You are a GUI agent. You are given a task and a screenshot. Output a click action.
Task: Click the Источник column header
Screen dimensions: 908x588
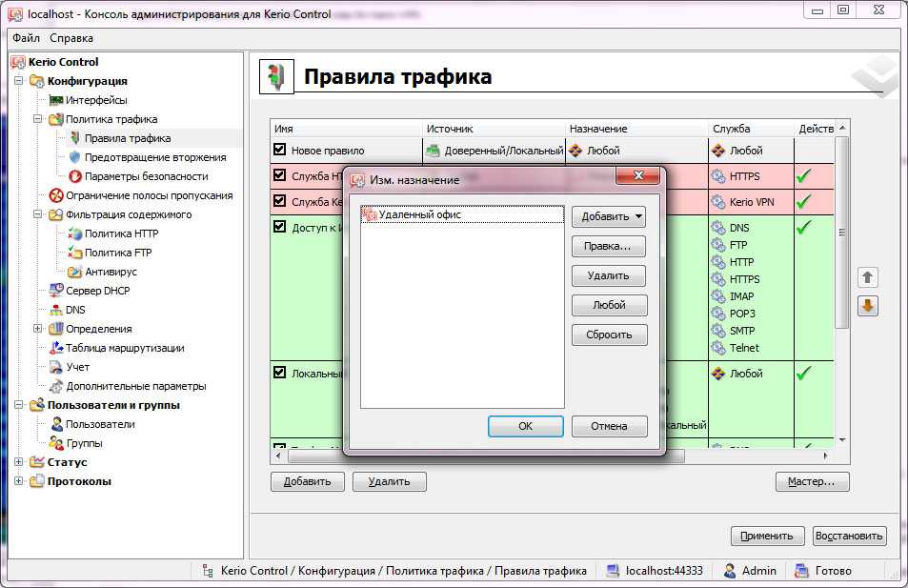click(494, 129)
